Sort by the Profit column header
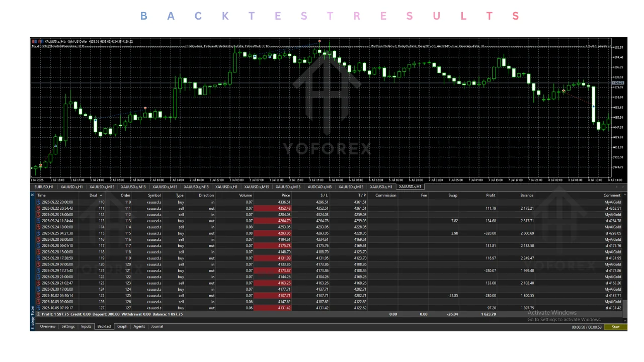Viewport: 644px width, 362px height. [x=491, y=195]
